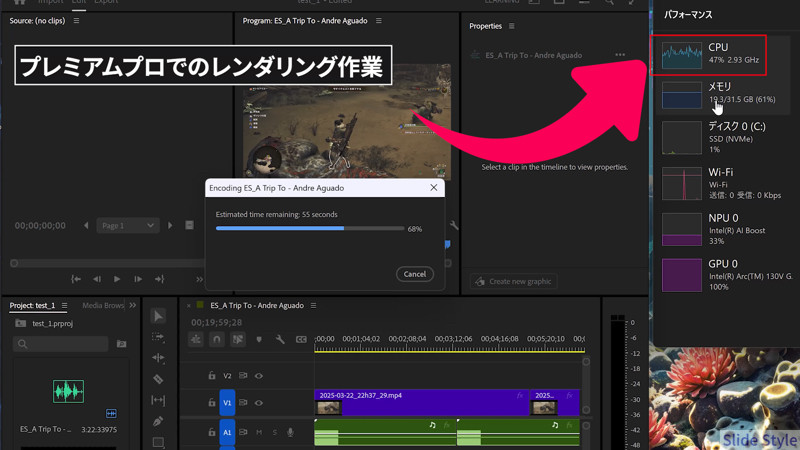Image resolution: width=800 pixels, height=450 pixels.
Task: Switch to the Media Browser tab
Action: (x=103, y=305)
